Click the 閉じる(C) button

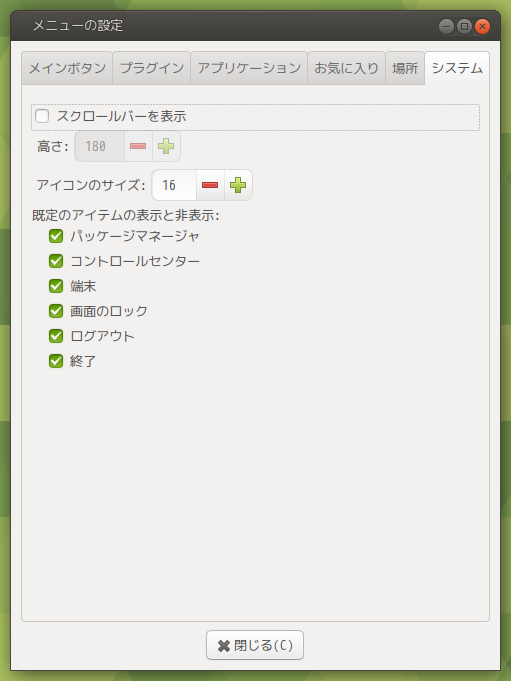pos(255,645)
